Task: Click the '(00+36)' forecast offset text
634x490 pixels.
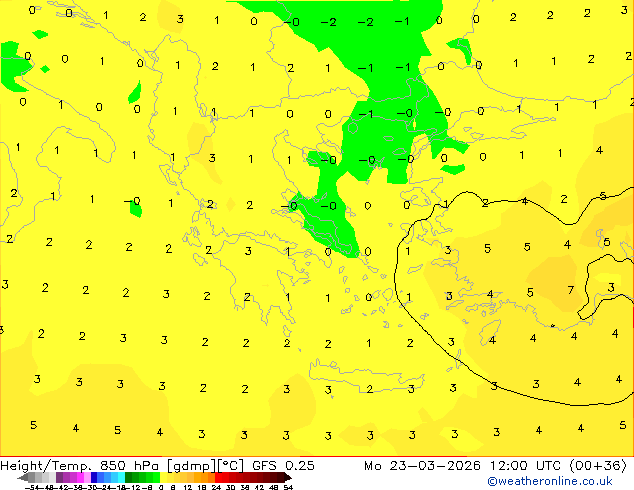Action: (x=598, y=466)
